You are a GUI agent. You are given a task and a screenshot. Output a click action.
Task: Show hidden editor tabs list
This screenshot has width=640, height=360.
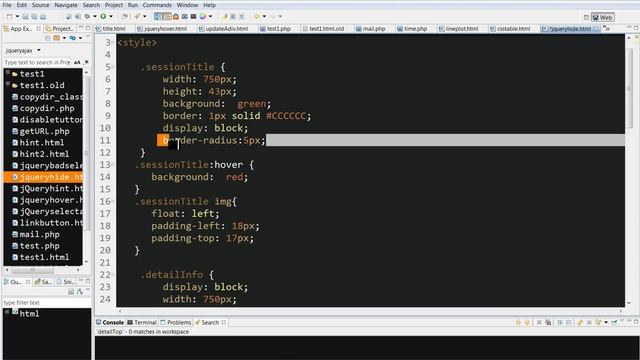[x=607, y=29]
